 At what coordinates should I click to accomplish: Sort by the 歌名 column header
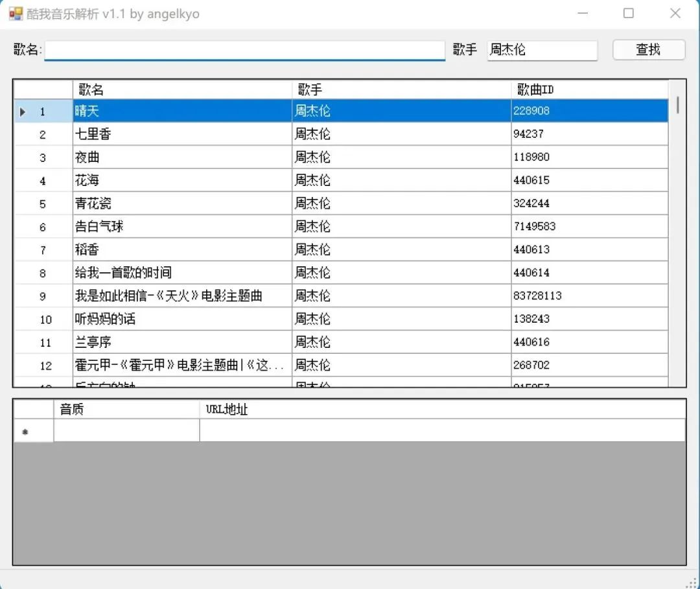(181, 89)
